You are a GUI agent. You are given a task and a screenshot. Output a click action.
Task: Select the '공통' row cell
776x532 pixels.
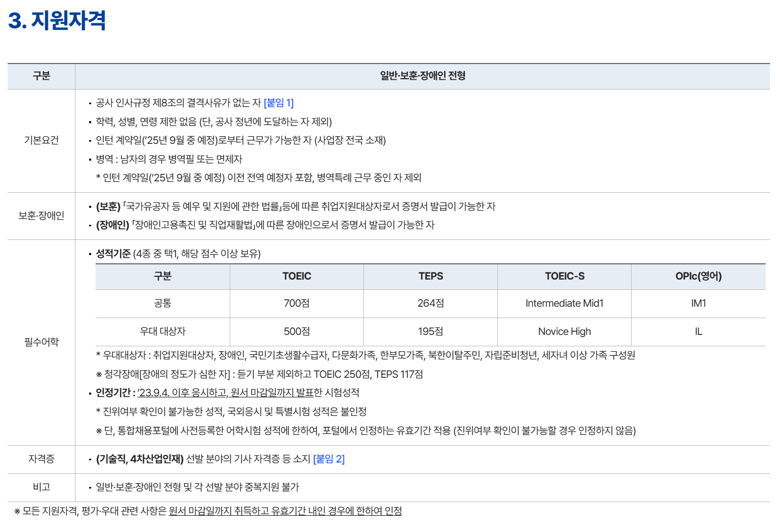point(162,303)
